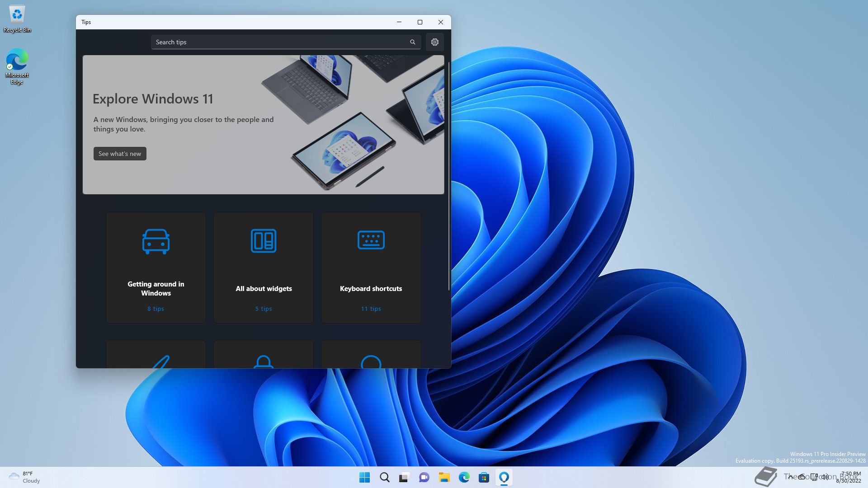Select the Keyboard shortcuts title
This screenshot has width=868, height=488.
point(371,288)
